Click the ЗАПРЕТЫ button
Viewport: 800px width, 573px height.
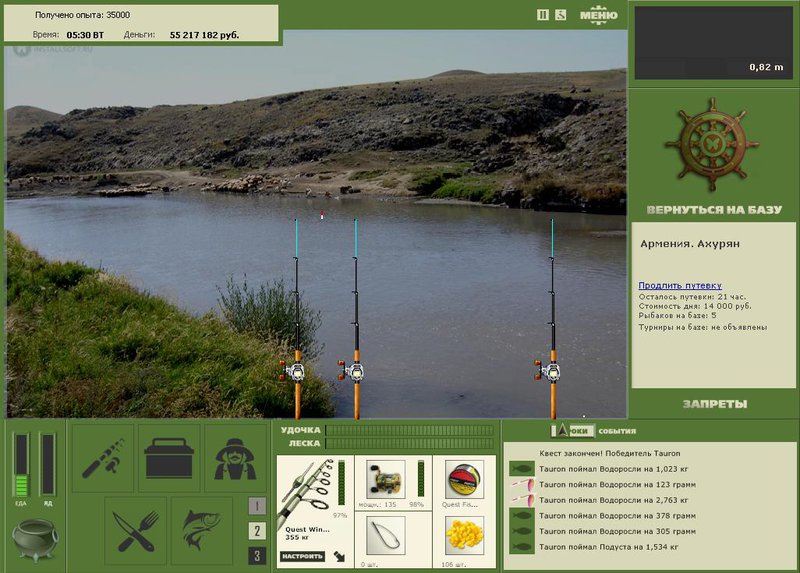[x=715, y=404]
